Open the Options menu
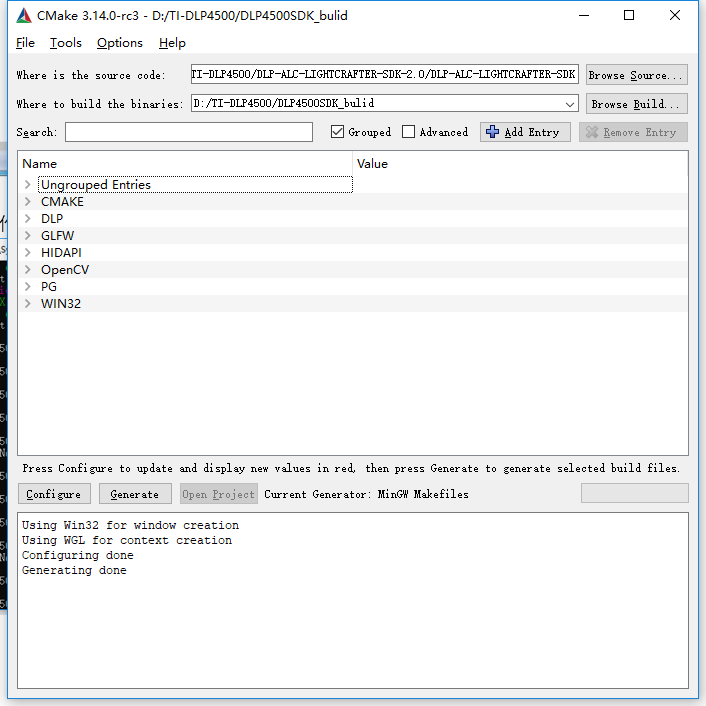 [120, 43]
